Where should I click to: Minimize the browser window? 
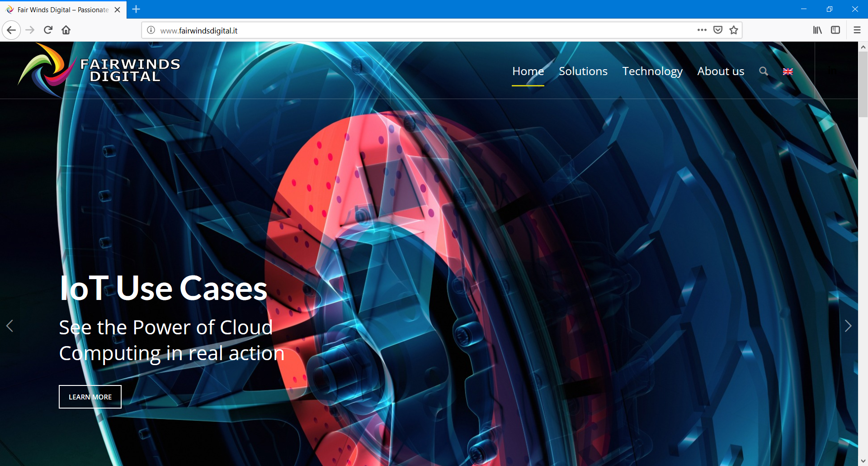(x=804, y=9)
